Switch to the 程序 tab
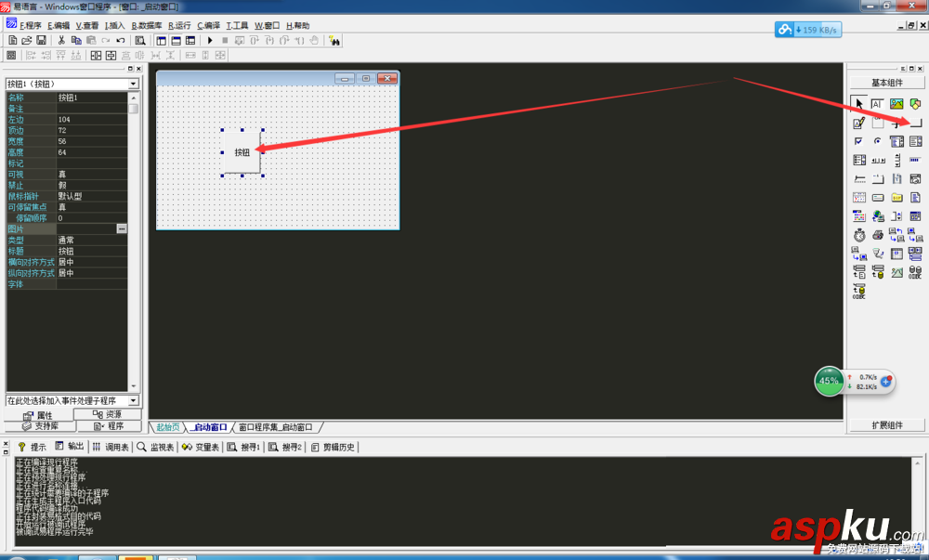 109,426
